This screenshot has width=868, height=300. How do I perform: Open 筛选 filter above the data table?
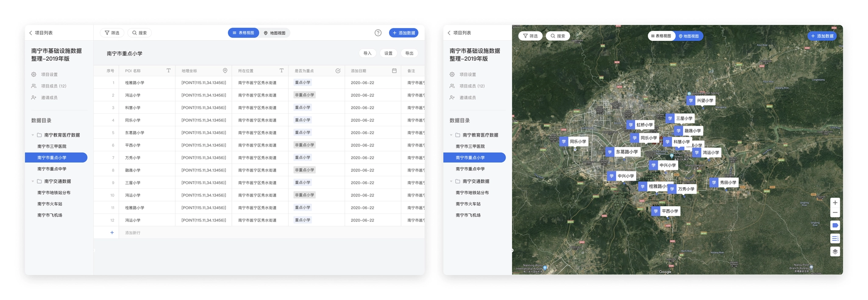(112, 33)
